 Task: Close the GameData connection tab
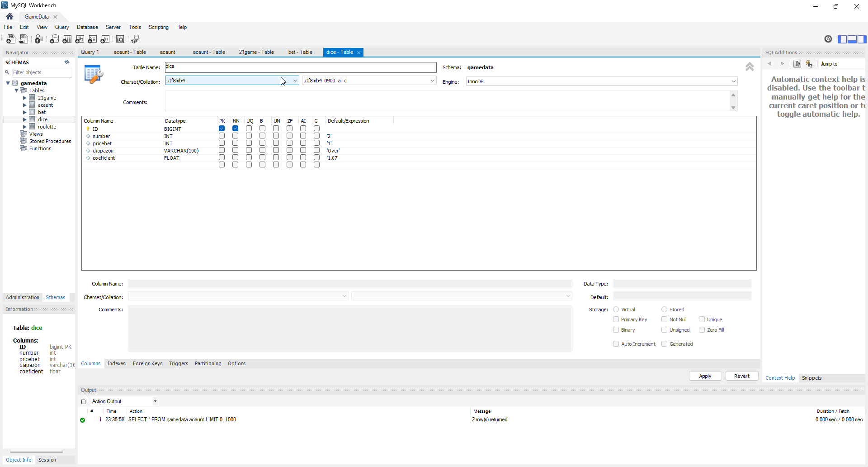coord(56,17)
